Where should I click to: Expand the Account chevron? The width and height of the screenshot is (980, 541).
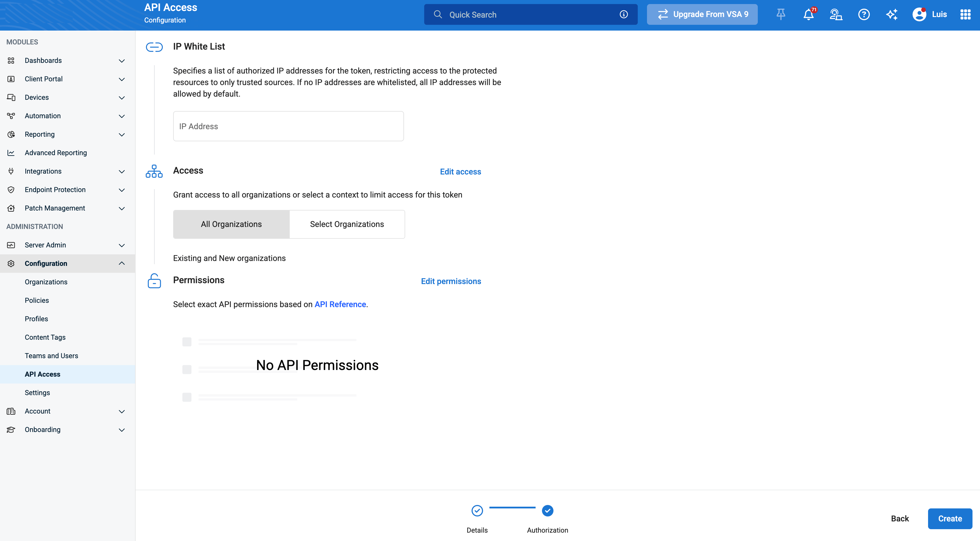point(122,411)
